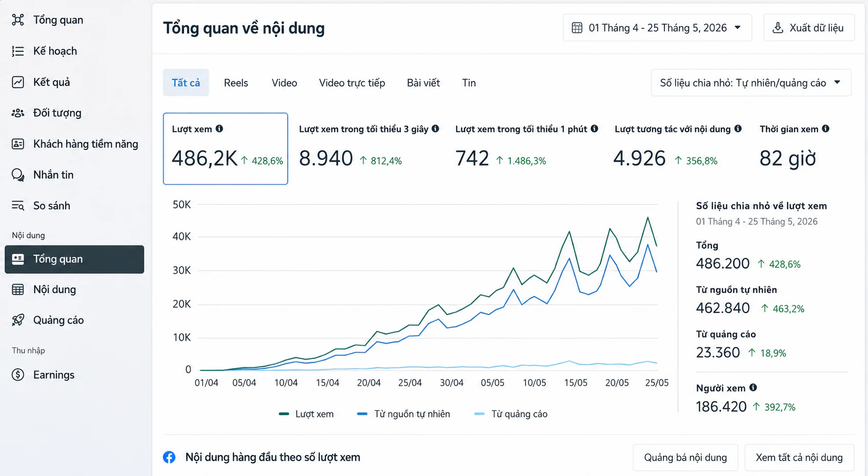Click the Kế hoạch list icon

pos(18,51)
